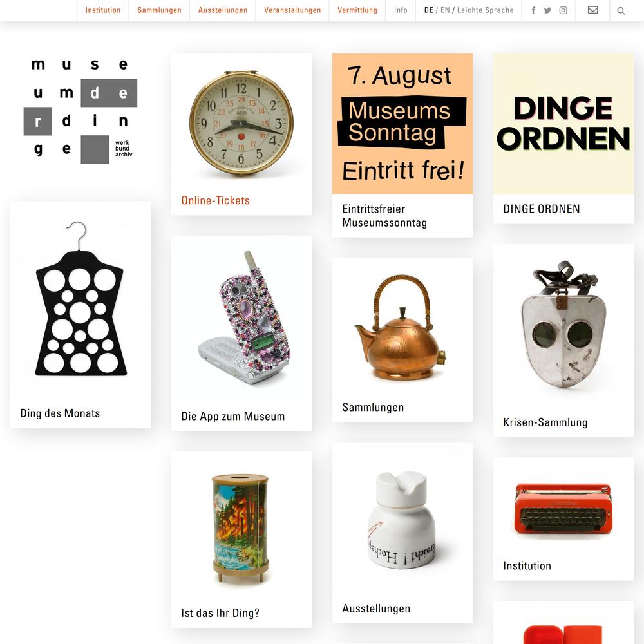Screen dimensions: 644x644
Task: Select Veranstaltungen in the top navigation
Action: (292, 10)
